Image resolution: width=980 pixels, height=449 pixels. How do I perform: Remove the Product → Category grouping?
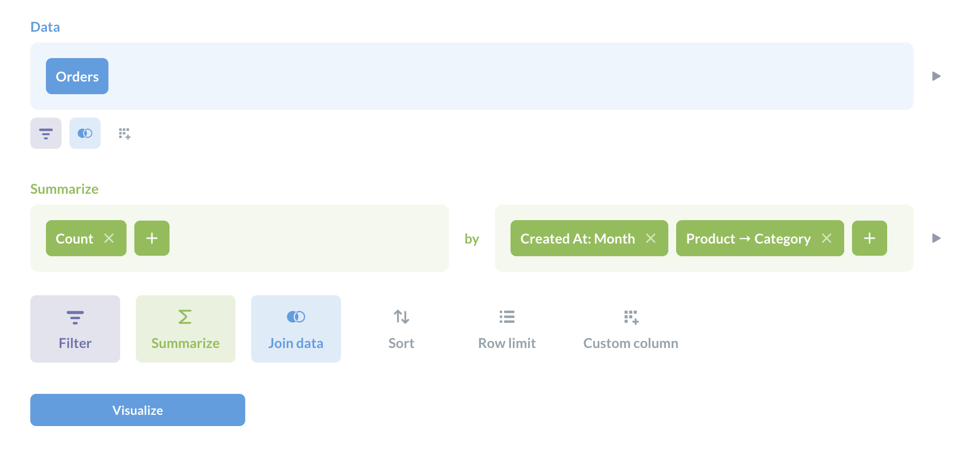pos(827,238)
